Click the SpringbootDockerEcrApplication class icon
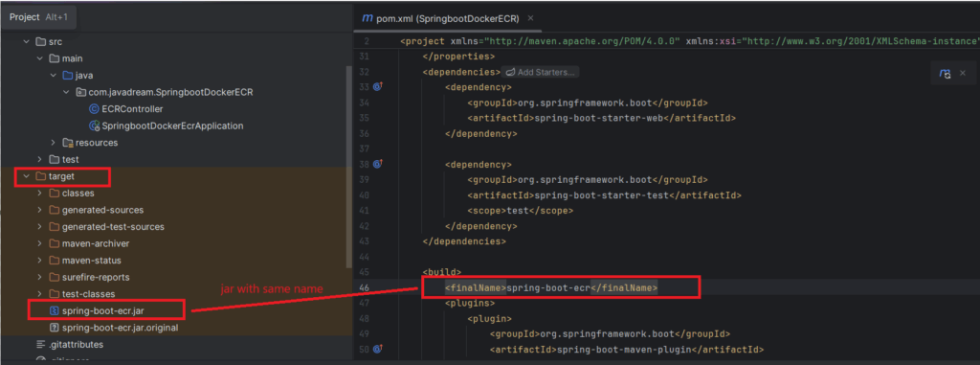980x365 pixels. (x=95, y=125)
